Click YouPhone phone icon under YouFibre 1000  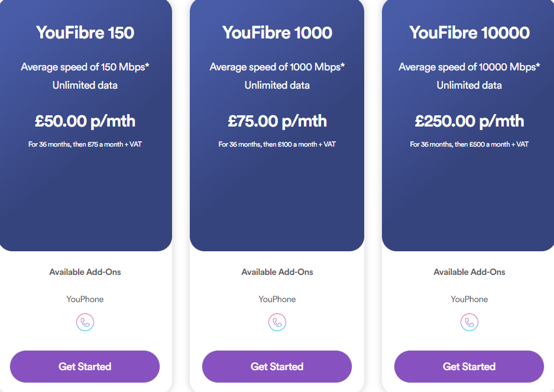tap(277, 322)
